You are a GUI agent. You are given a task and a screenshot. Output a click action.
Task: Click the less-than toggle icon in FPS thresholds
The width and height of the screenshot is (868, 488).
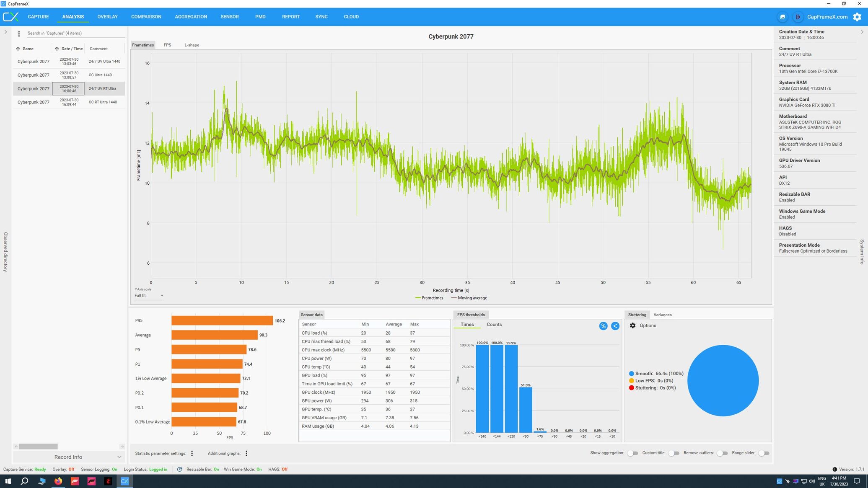coord(615,326)
